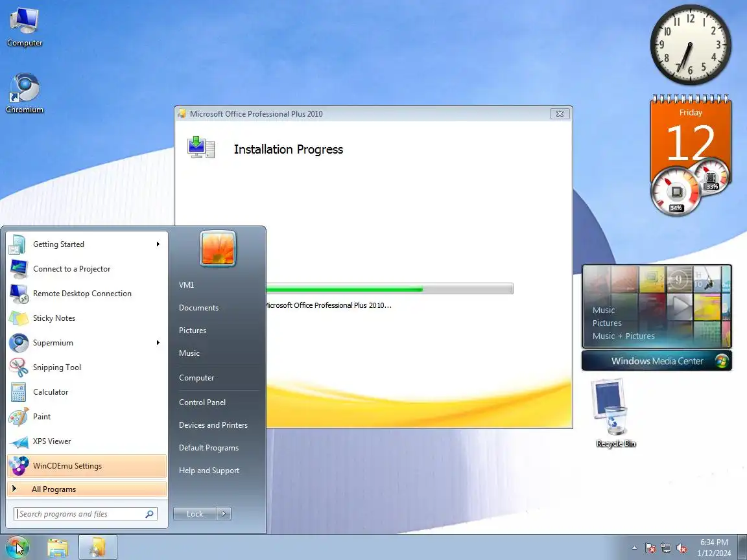This screenshot has width=747, height=560.
Task: Open the shutdown options arrow beside Lock
Action: [x=224, y=514]
